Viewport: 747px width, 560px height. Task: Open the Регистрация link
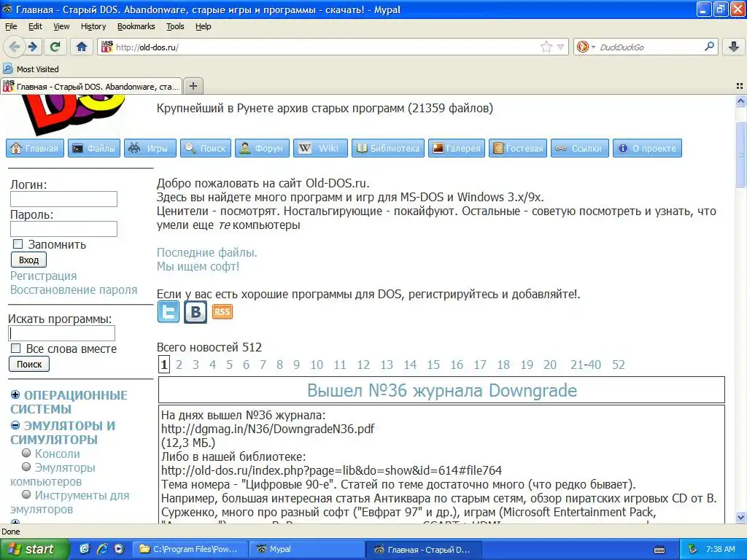tap(43, 276)
